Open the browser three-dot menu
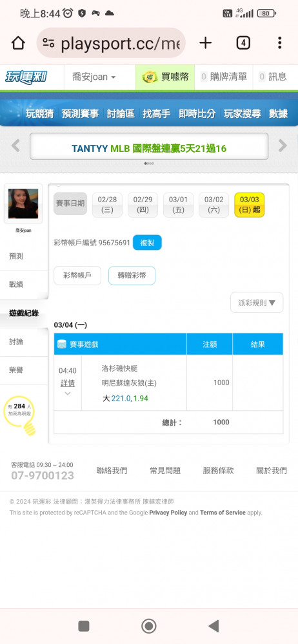This screenshot has height=644, width=298. coord(279,43)
